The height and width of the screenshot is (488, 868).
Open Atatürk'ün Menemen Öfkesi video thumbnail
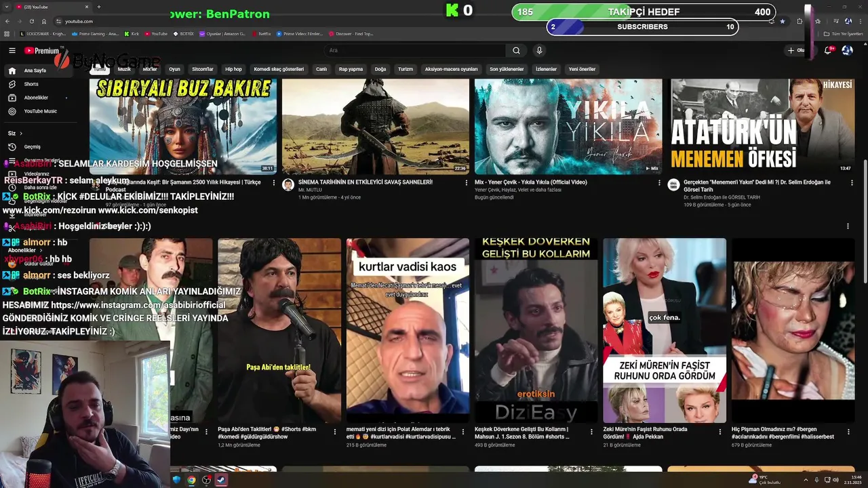[x=761, y=127]
